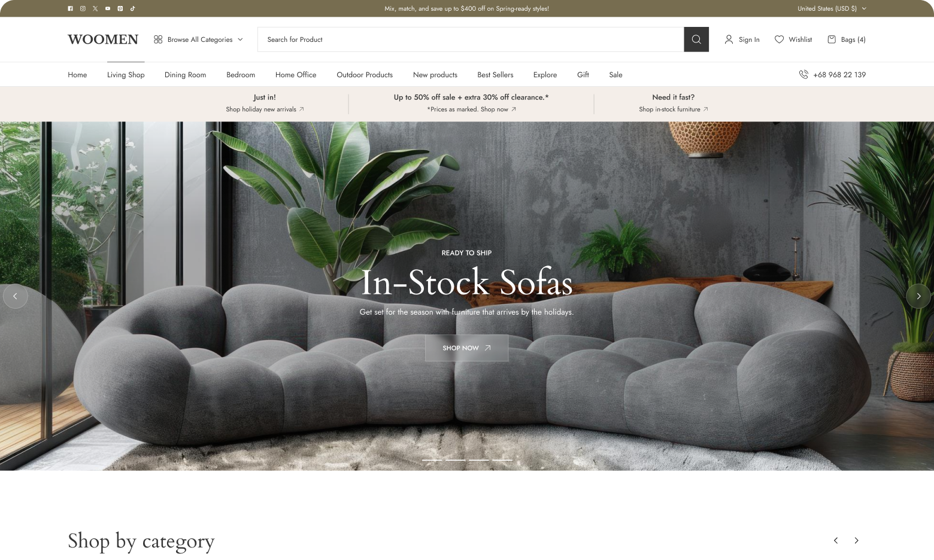Image resolution: width=934 pixels, height=560 pixels.
Task: Click the search magnifier button
Action: click(x=696, y=39)
